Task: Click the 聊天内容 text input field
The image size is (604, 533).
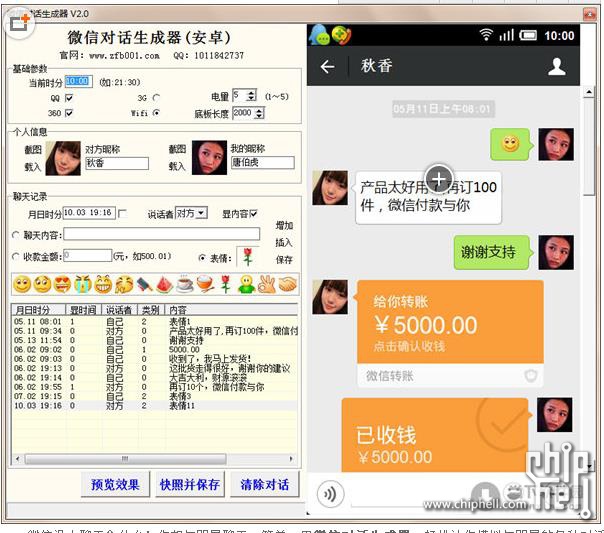Action: coord(162,234)
